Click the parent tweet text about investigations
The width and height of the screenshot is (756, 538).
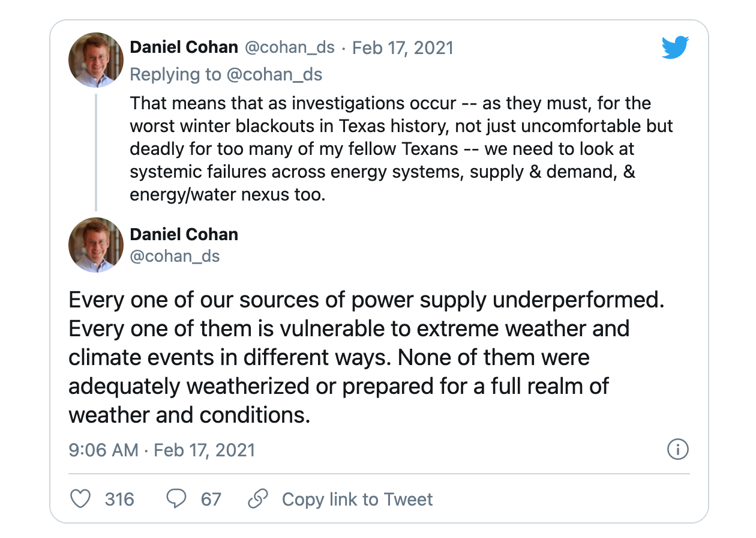401,149
